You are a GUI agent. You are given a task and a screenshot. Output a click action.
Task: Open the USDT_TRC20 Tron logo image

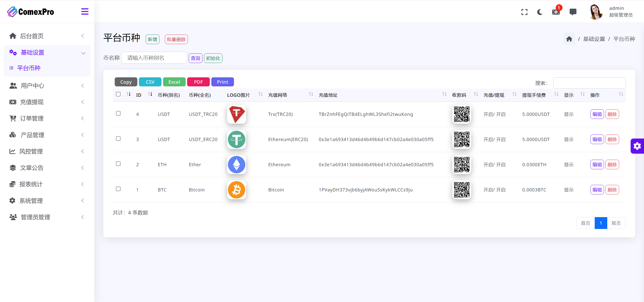[x=236, y=114]
